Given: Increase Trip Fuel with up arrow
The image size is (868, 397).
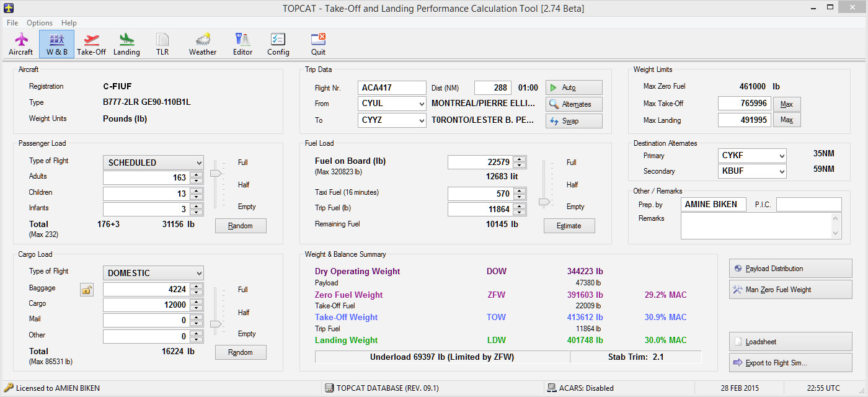Looking at the screenshot, I should (520, 207).
